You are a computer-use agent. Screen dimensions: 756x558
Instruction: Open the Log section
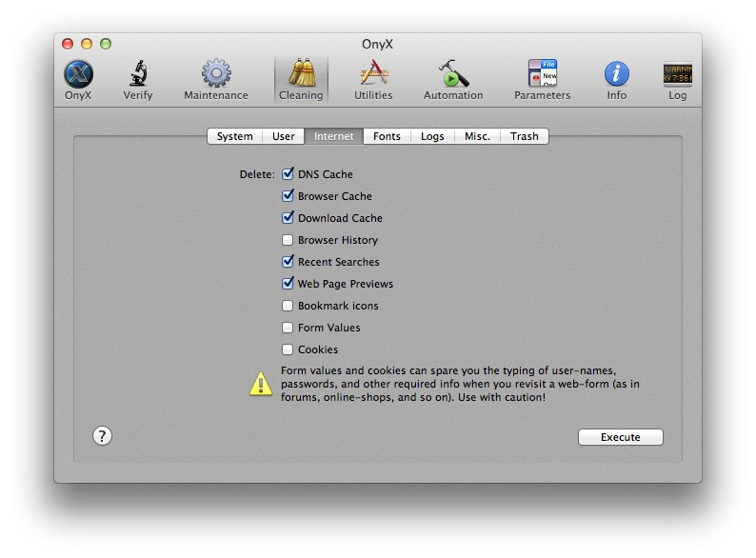[x=677, y=80]
